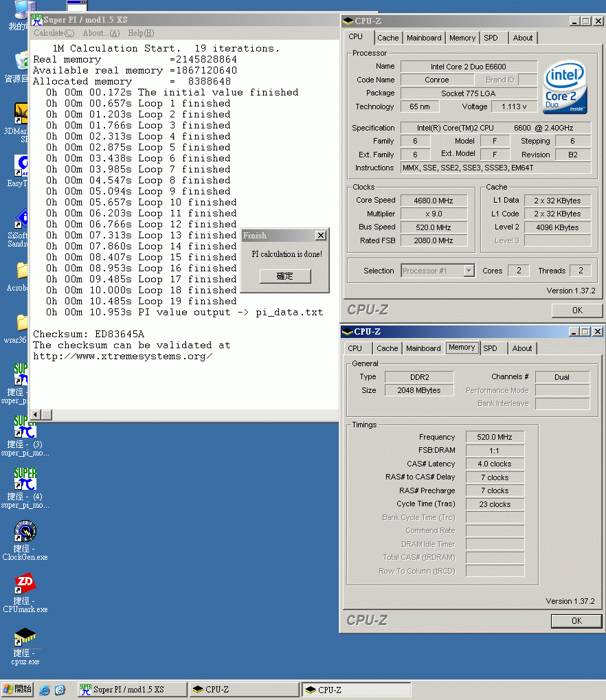Select Memory tab in upper CPU-Z

(x=462, y=38)
